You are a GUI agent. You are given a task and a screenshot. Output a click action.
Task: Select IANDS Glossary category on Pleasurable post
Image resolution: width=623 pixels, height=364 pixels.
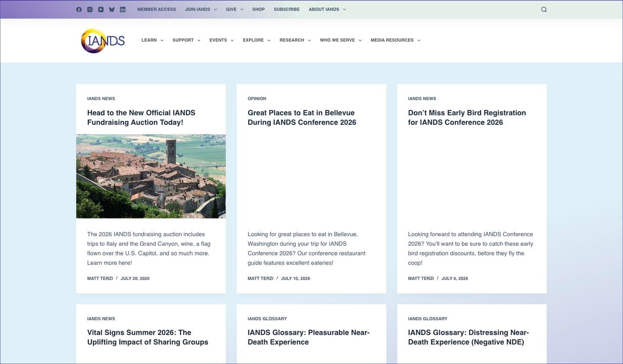point(267,318)
